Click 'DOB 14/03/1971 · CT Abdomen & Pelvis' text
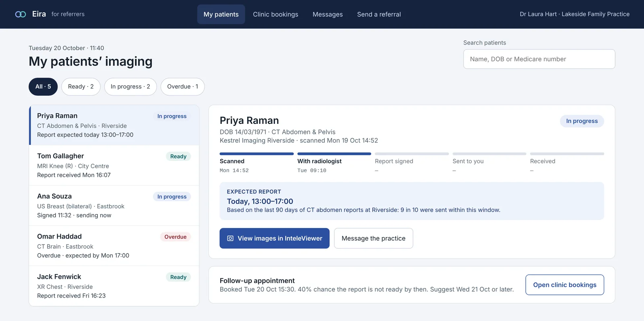The height and width of the screenshot is (321, 644). (277, 132)
